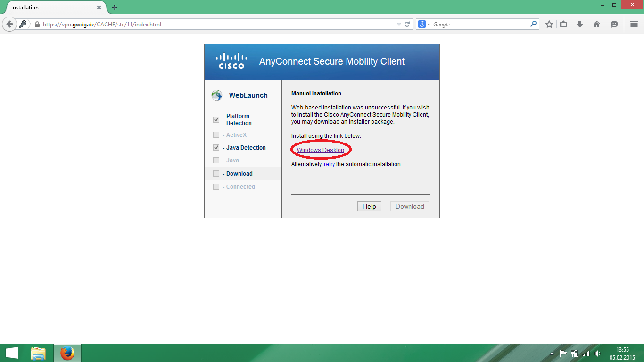Reload page with the refresh icon
The height and width of the screenshot is (362, 644).
pyautogui.click(x=407, y=24)
